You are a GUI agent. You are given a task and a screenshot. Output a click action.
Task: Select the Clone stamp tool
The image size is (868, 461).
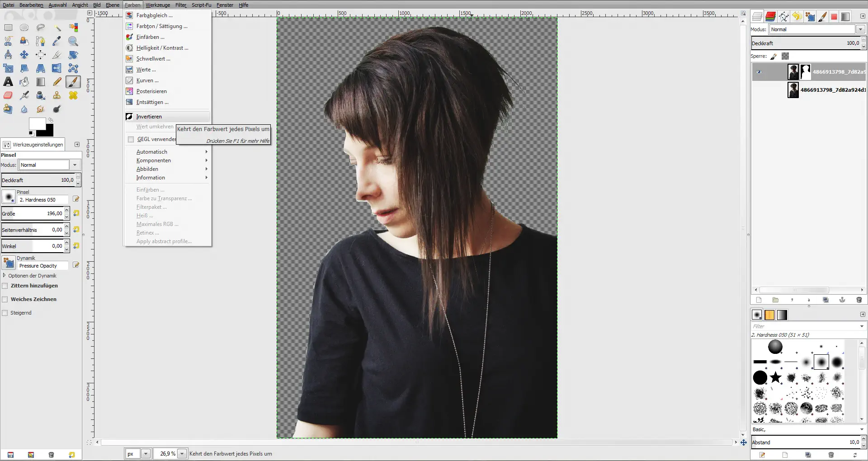[57, 95]
